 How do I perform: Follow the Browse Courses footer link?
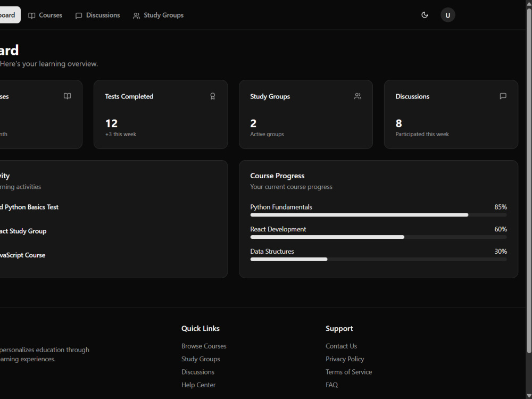point(204,346)
